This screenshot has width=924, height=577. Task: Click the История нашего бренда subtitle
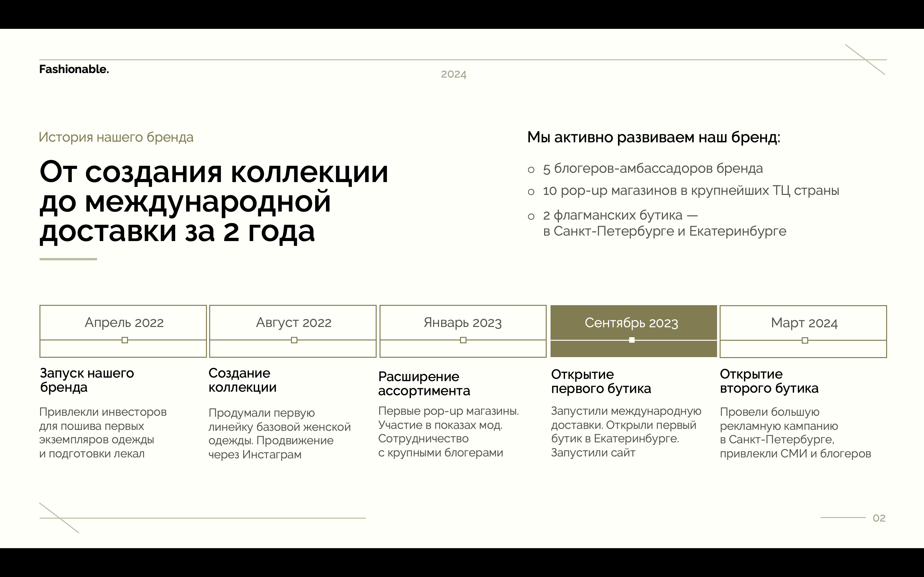[x=116, y=138]
